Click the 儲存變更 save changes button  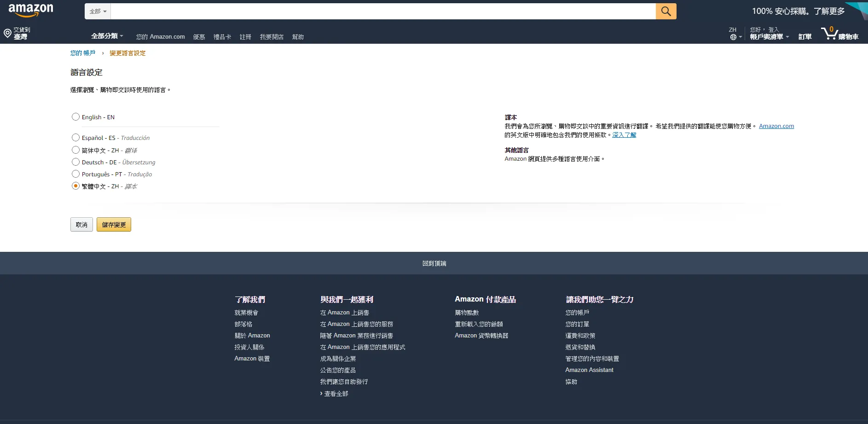point(114,225)
